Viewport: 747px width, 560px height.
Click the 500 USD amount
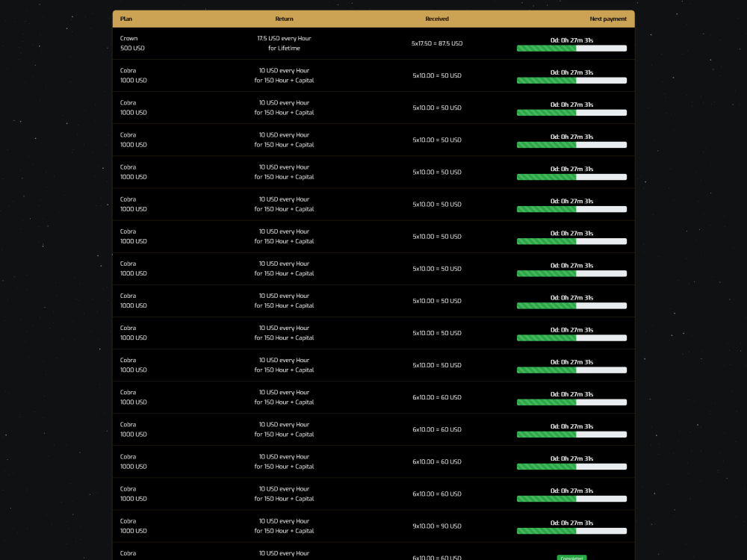coord(132,48)
